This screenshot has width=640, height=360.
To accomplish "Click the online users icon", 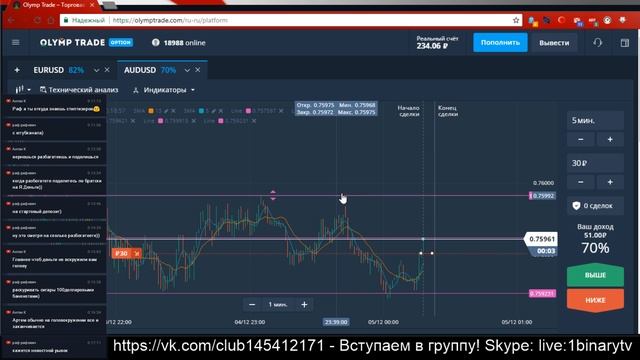I will coord(156,42).
